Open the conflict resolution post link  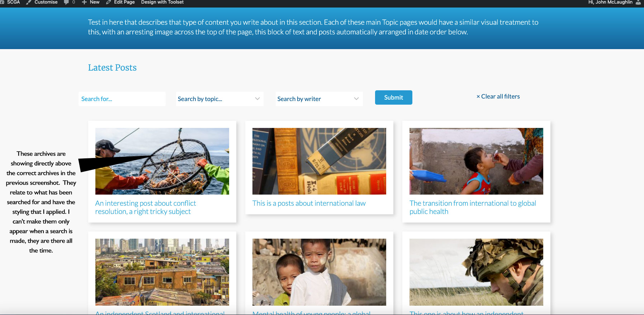coord(146,207)
